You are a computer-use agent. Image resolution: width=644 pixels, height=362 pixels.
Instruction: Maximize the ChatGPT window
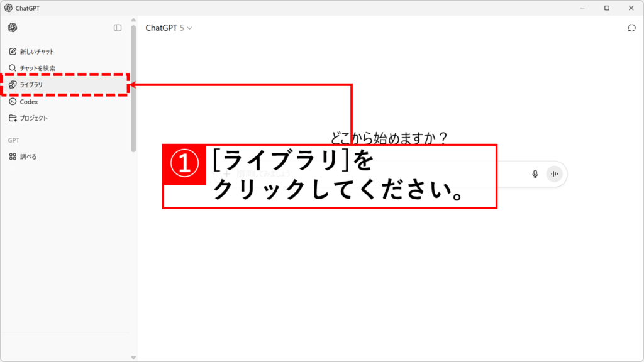coord(606,8)
